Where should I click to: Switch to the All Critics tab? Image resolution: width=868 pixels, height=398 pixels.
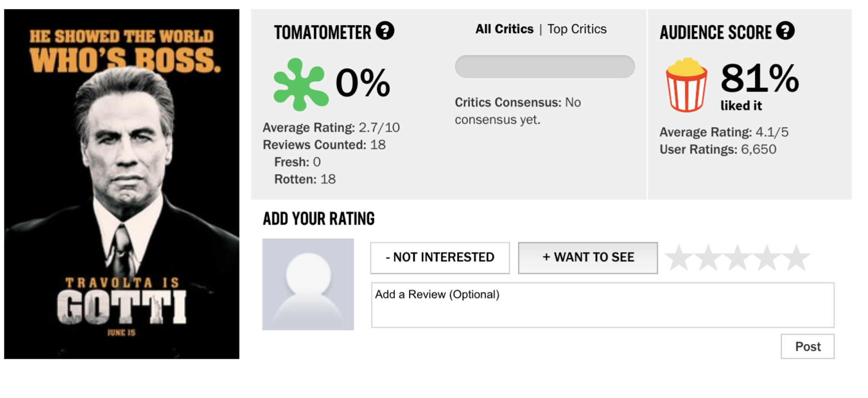tap(504, 29)
